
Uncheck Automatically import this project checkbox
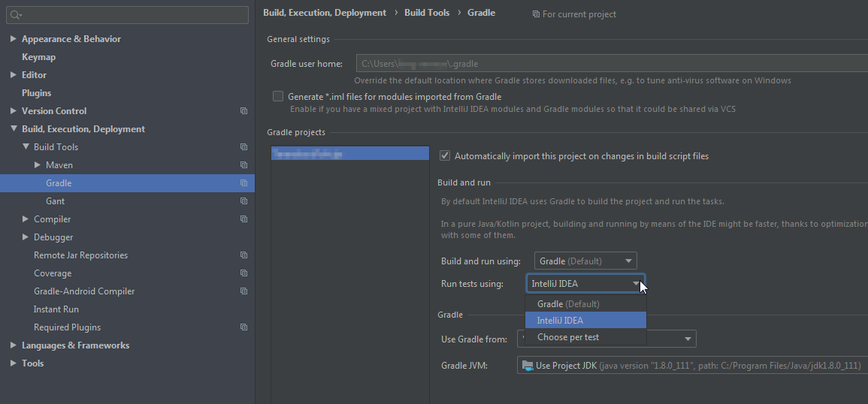445,156
